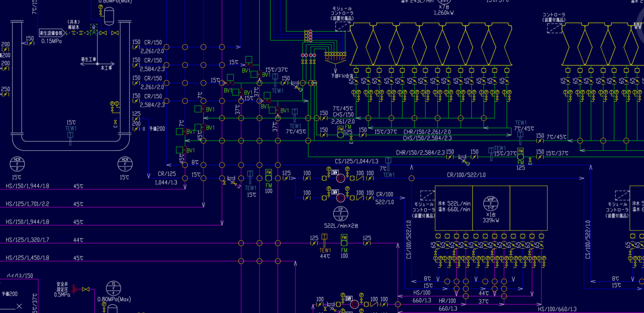644x313 pixels.
Task: Click yellow gate valve right of safety valve
Action: pyautogui.click(x=86, y=289)
